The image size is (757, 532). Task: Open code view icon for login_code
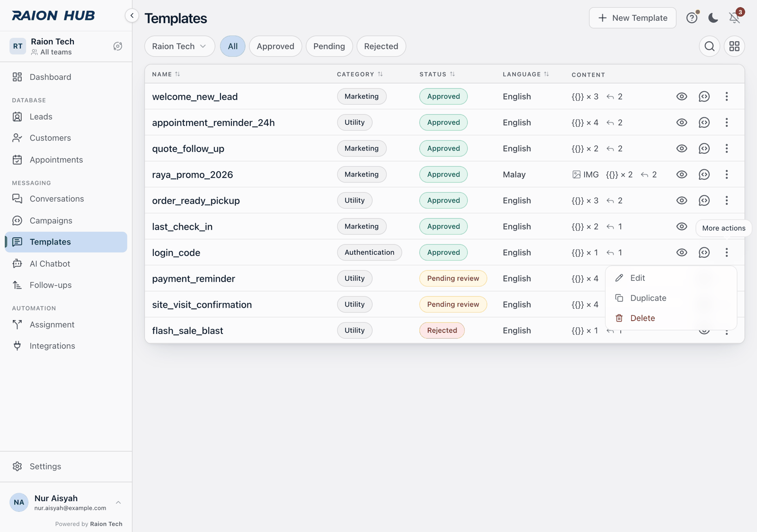pyautogui.click(x=704, y=253)
